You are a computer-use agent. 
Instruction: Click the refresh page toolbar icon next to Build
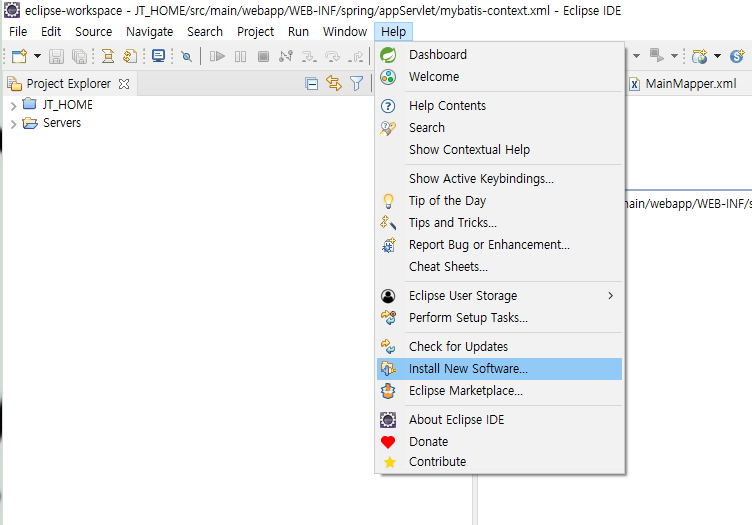point(130,57)
